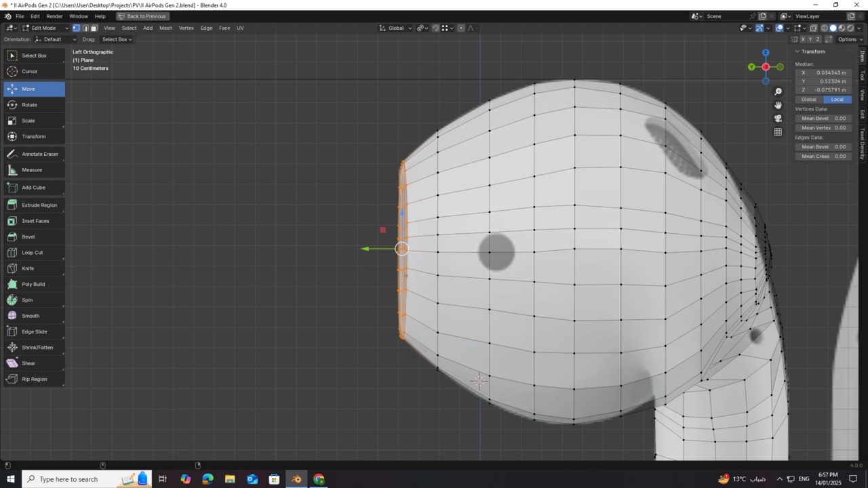The width and height of the screenshot is (868, 488).
Task: Click the pan view hand icon
Action: coord(778,105)
